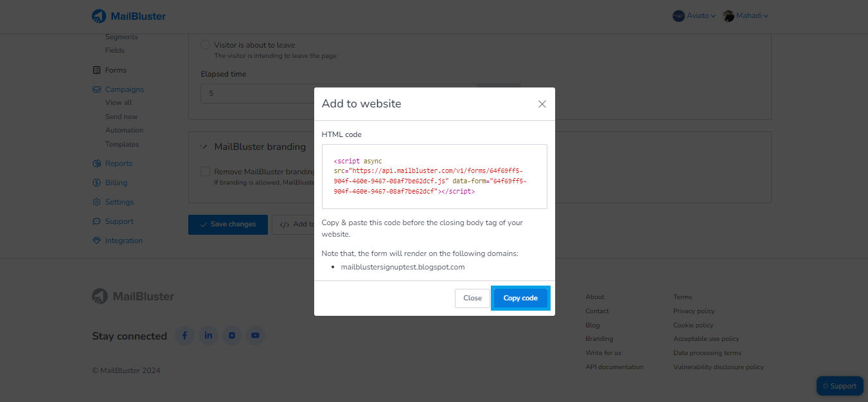Click the MailBluster logo in header
Viewport: 868px width, 402px height.
click(x=128, y=16)
